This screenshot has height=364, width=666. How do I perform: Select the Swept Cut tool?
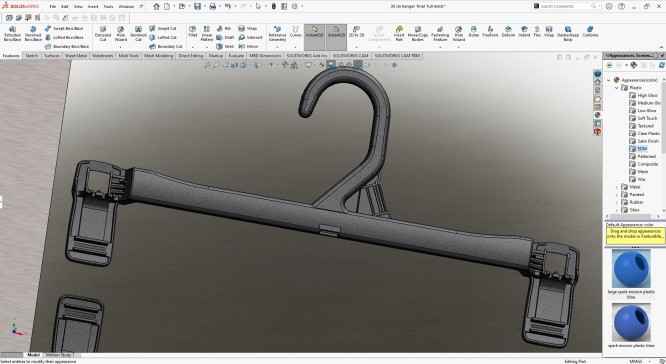tap(163, 28)
